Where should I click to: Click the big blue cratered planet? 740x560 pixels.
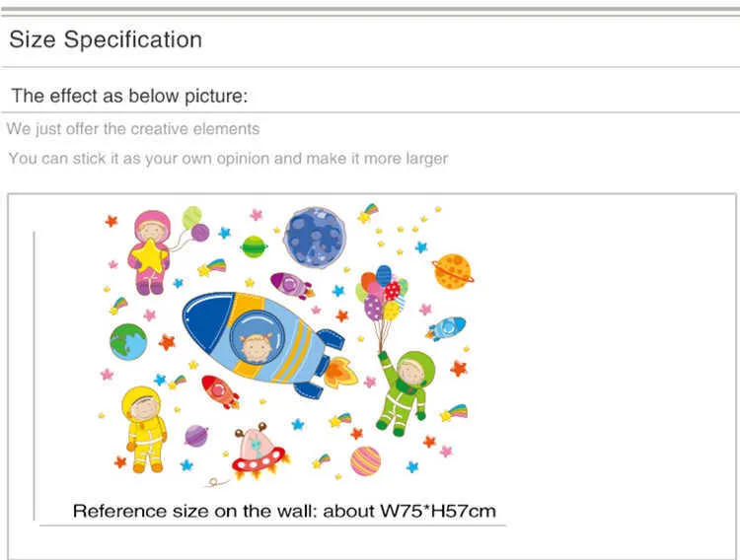(x=315, y=237)
